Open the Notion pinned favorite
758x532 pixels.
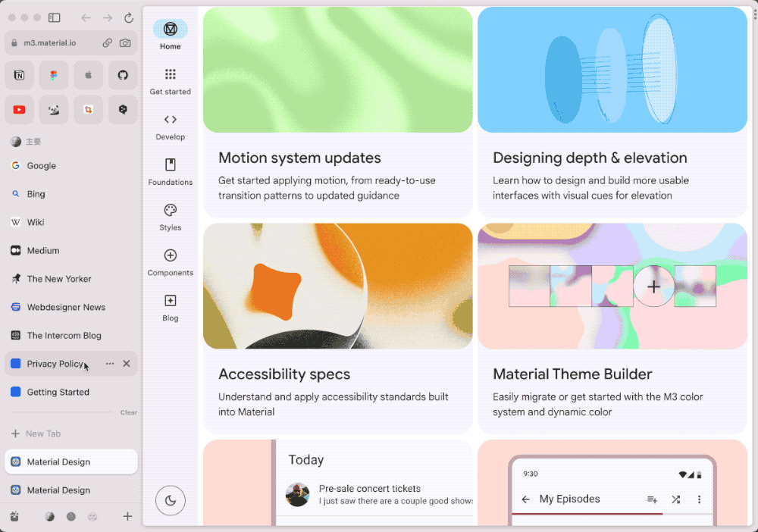(20, 75)
